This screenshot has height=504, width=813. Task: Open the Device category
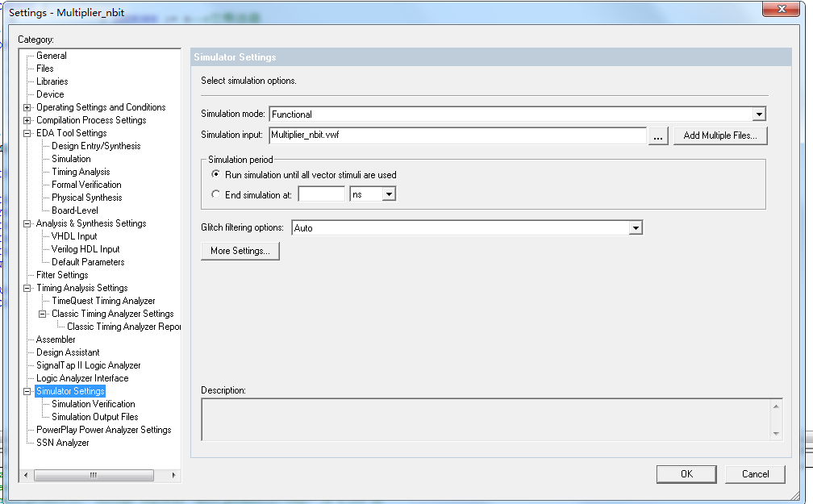click(50, 94)
